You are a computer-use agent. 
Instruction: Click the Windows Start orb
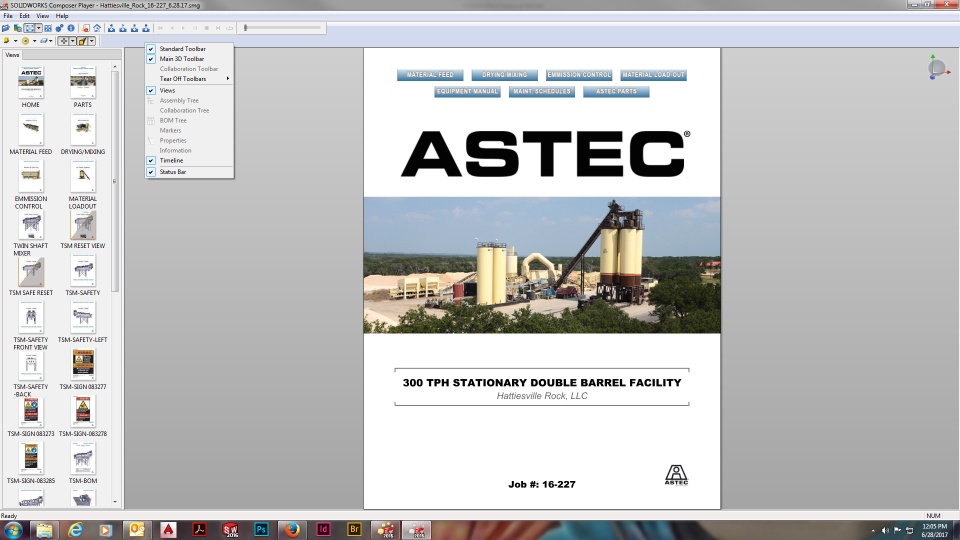point(13,530)
